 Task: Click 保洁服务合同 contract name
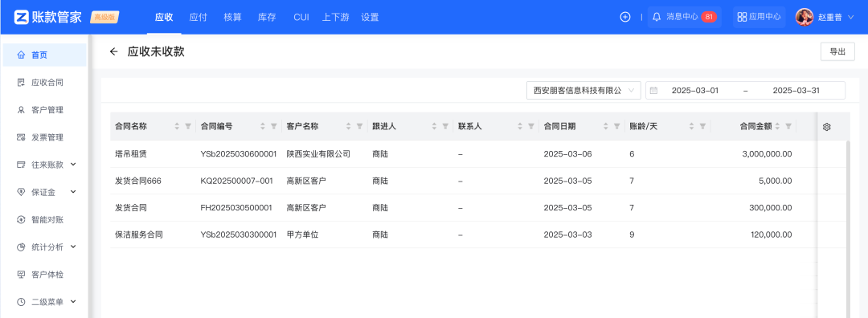click(x=139, y=234)
